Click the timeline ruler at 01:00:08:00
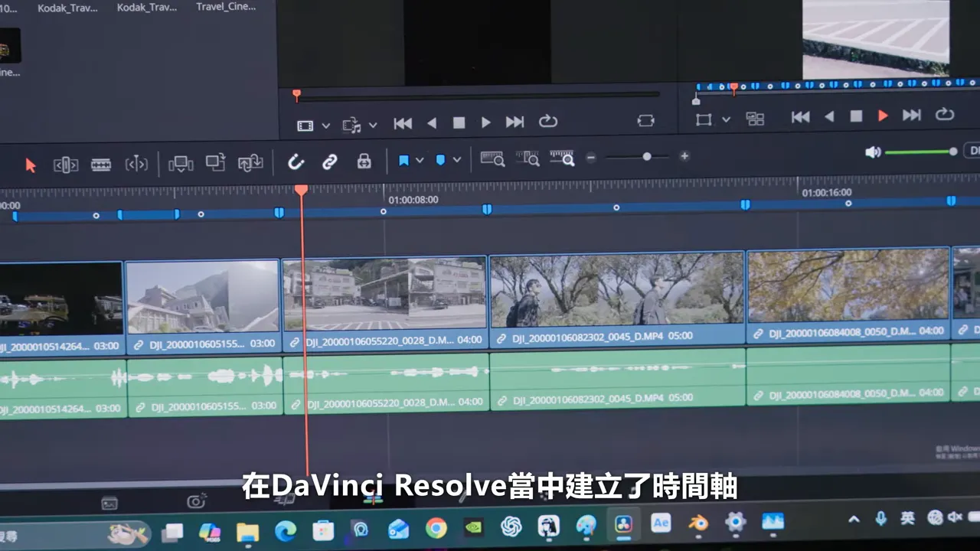980x551 pixels. [413, 200]
